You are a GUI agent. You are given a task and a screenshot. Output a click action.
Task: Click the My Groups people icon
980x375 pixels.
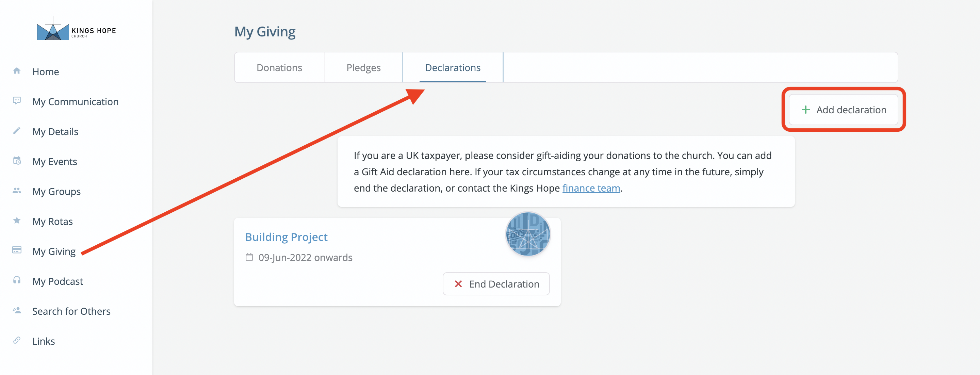click(x=17, y=191)
